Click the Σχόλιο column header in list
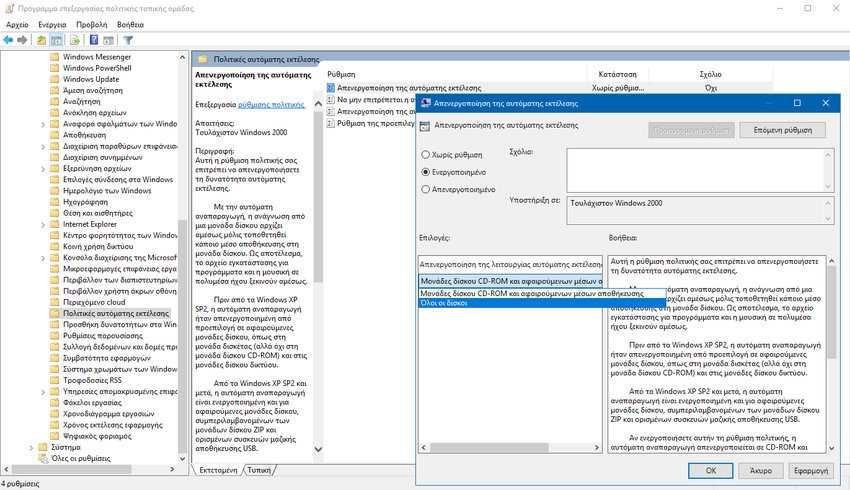Screen dimensions: 850x490 [710, 74]
